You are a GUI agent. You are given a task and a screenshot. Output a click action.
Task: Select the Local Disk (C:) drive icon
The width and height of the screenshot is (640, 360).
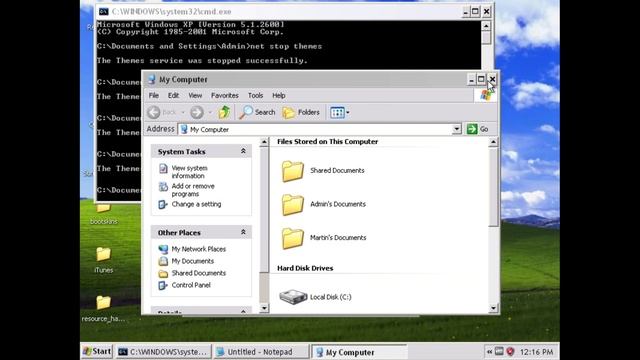tap(293, 297)
